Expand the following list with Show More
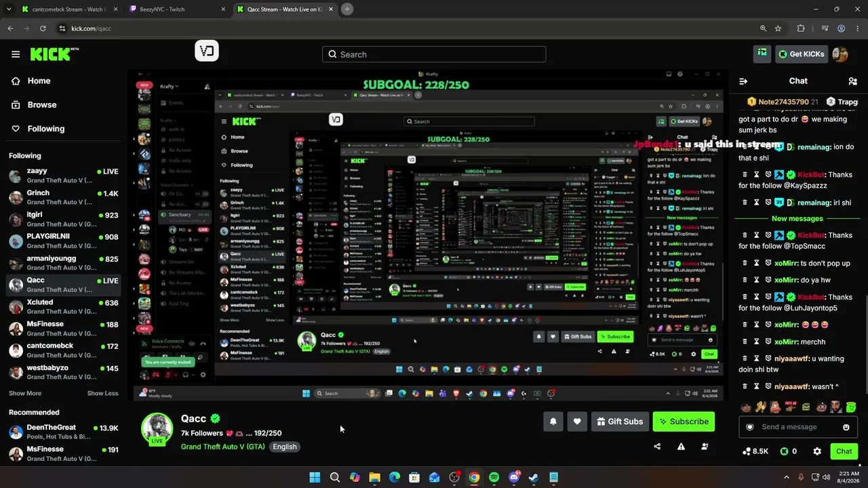Image resolution: width=868 pixels, height=488 pixels. coord(25,393)
